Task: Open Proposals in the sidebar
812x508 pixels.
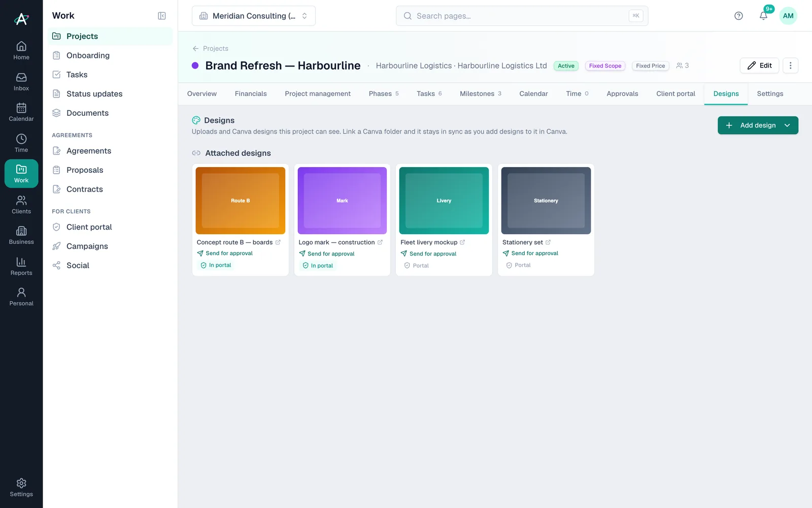Action: coord(110,170)
